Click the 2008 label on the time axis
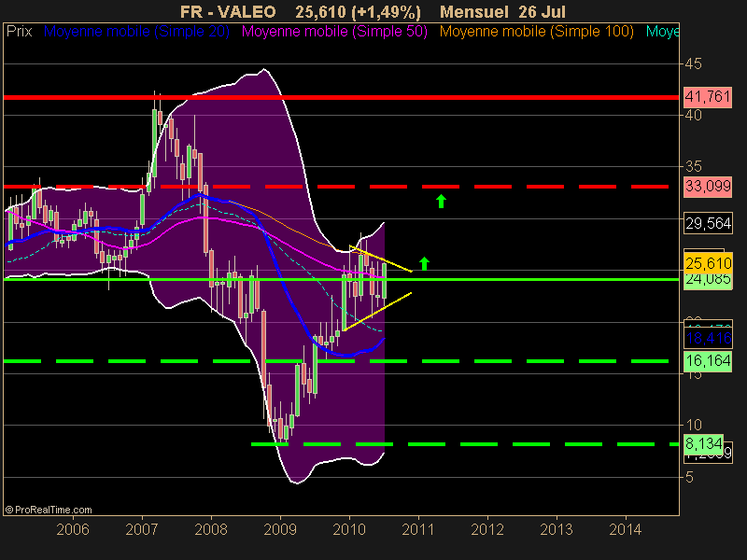Image resolution: width=747 pixels, height=560 pixels. 211,529
